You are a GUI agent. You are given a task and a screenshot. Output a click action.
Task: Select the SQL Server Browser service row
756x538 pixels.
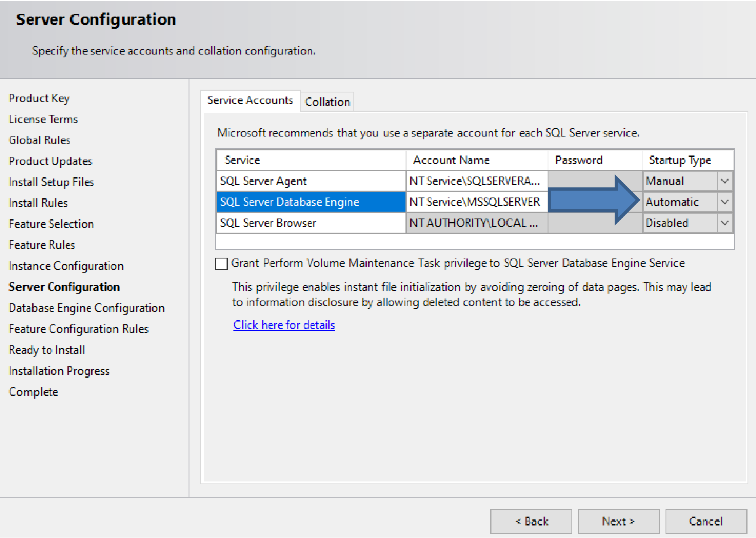[311, 223]
